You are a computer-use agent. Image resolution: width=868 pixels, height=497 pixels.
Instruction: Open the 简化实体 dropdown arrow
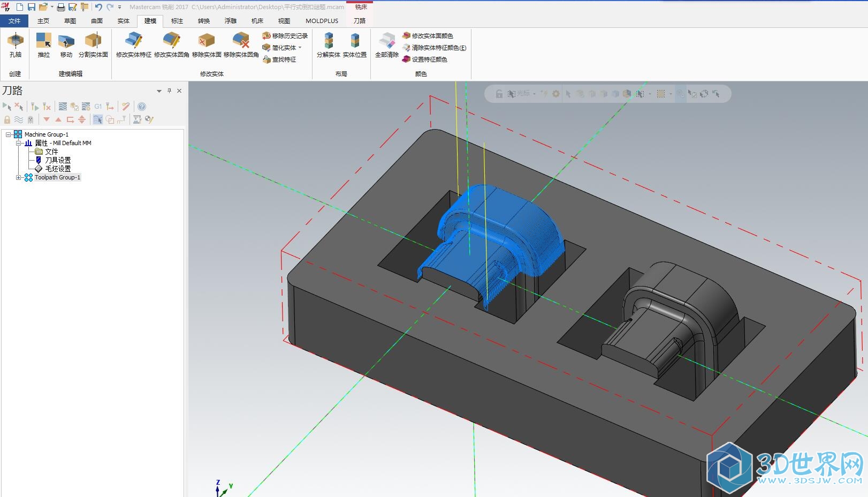pos(300,48)
